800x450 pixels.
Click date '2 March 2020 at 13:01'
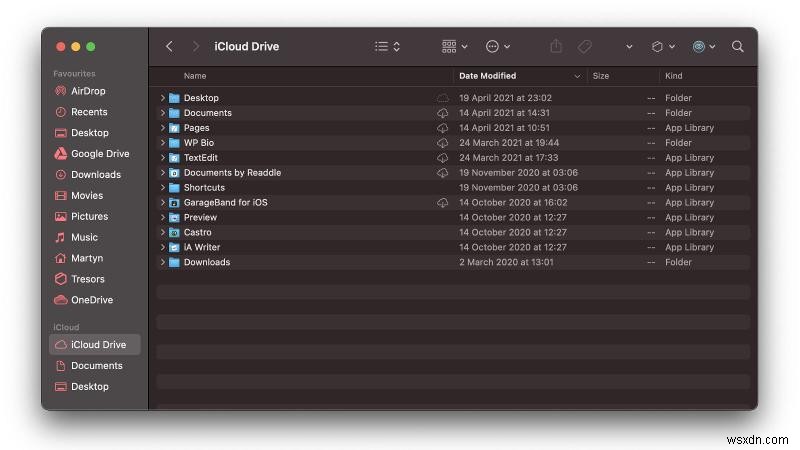506,262
